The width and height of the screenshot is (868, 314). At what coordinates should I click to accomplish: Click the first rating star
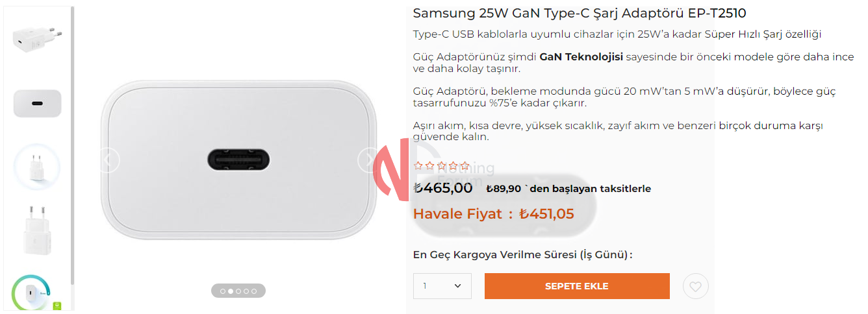[418, 166]
